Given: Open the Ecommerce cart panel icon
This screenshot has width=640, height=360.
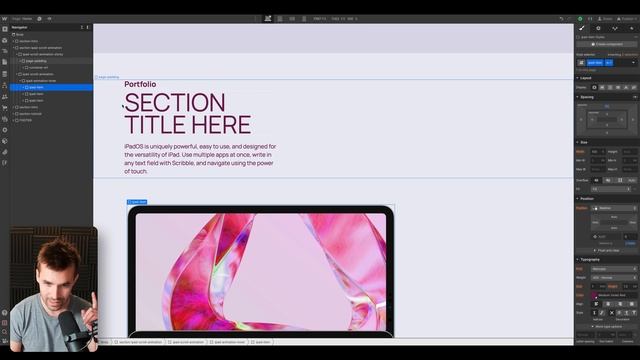Looking at the screenshot, I should 4,108.
